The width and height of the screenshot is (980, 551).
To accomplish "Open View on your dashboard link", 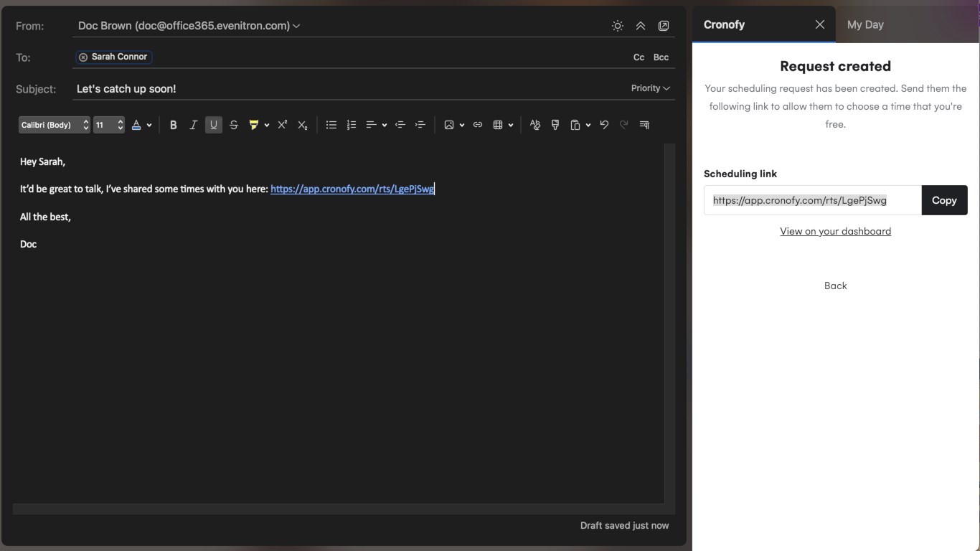I will [836, 231].
